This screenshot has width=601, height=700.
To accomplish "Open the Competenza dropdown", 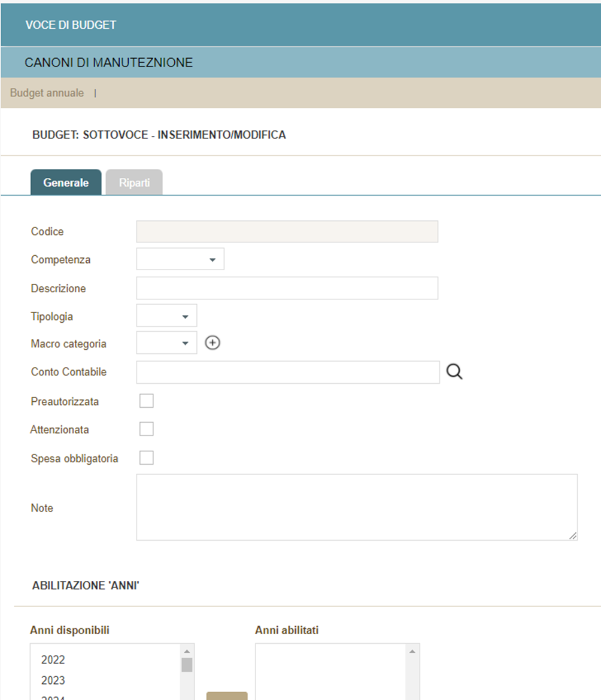I will point(180,259).
